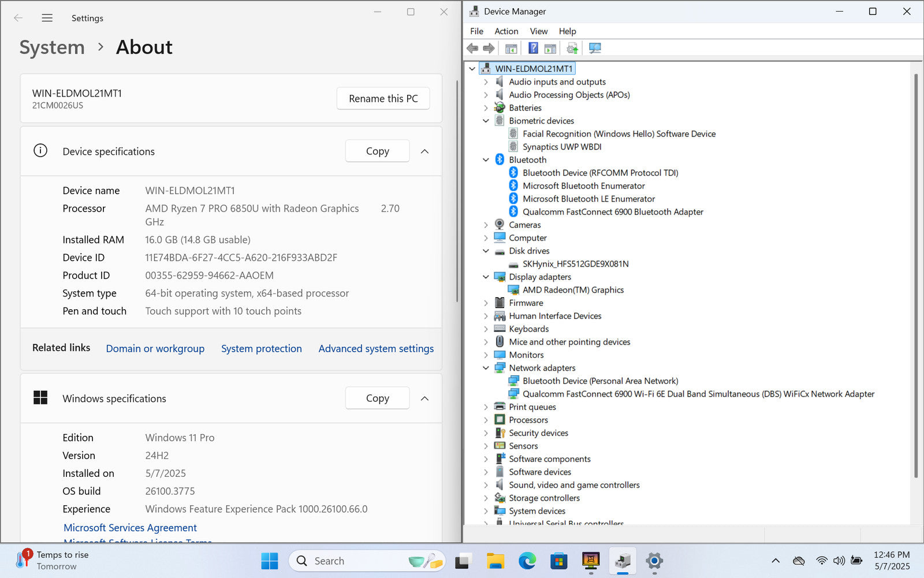Open System protection link
Image resolution: width=924 pixels, height=578 pixels.
(x=262, y=349)
